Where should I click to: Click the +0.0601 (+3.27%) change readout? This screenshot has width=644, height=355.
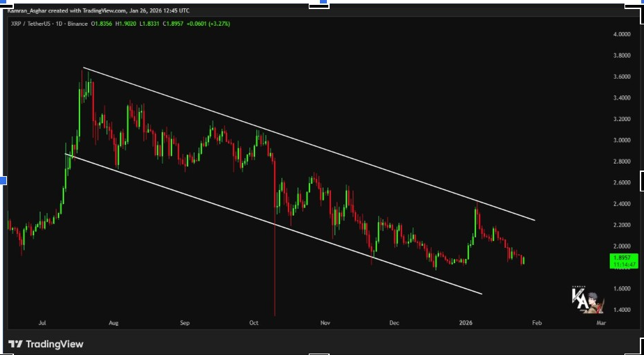(x=208, y=24)
